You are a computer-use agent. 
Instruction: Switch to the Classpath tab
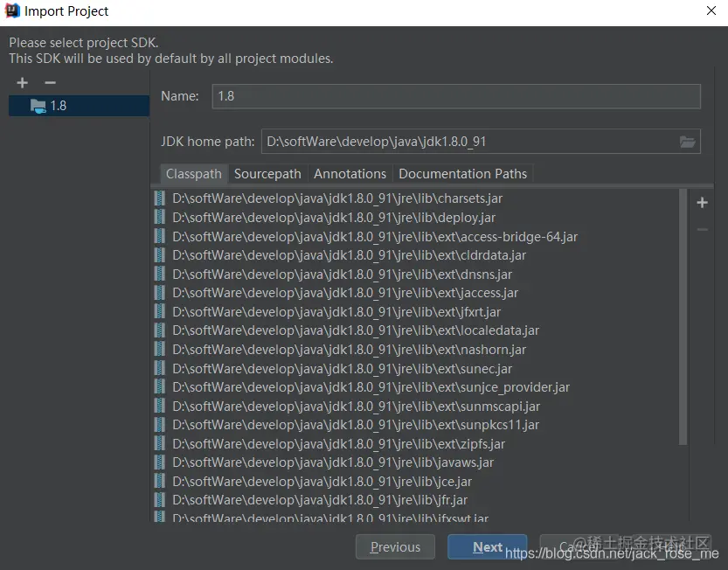pyautogui.click(x=194, y=174)
